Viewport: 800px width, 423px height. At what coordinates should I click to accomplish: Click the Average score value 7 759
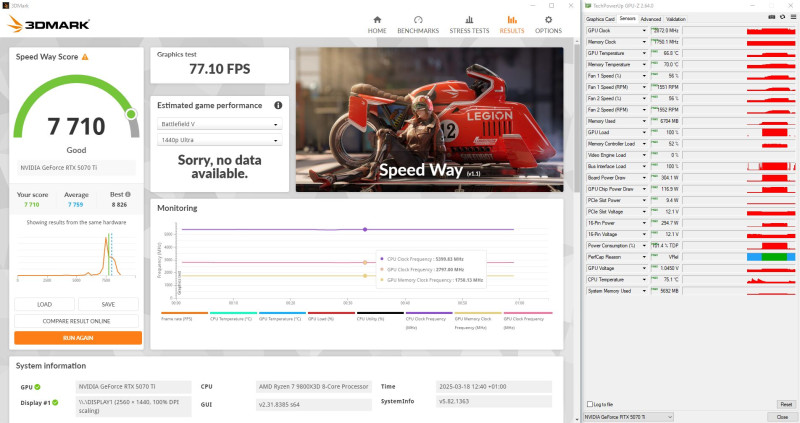pyautogui.click(x=76, y=205)
